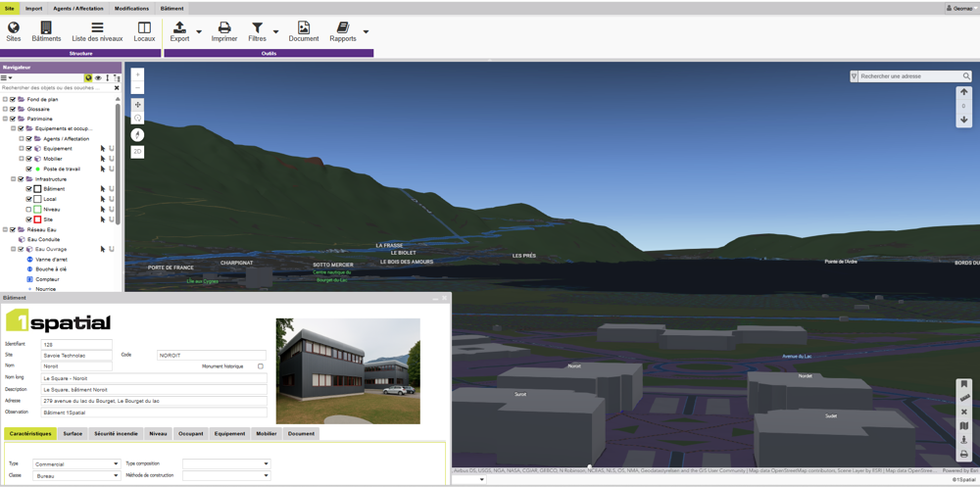Screen dimensions: 980x487
Task: Click the Bâtiments toolbar icon
Action: coord(46,31)
